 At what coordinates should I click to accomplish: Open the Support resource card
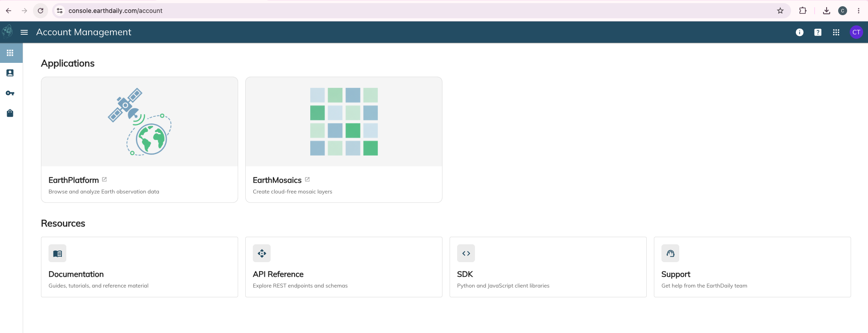[752, 267]
